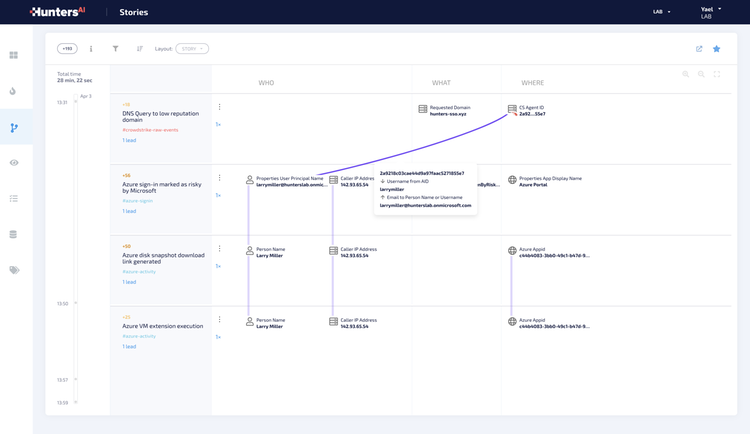Click the Hunters AI logo
Screen dimensions: 750x434
(57, 12)
